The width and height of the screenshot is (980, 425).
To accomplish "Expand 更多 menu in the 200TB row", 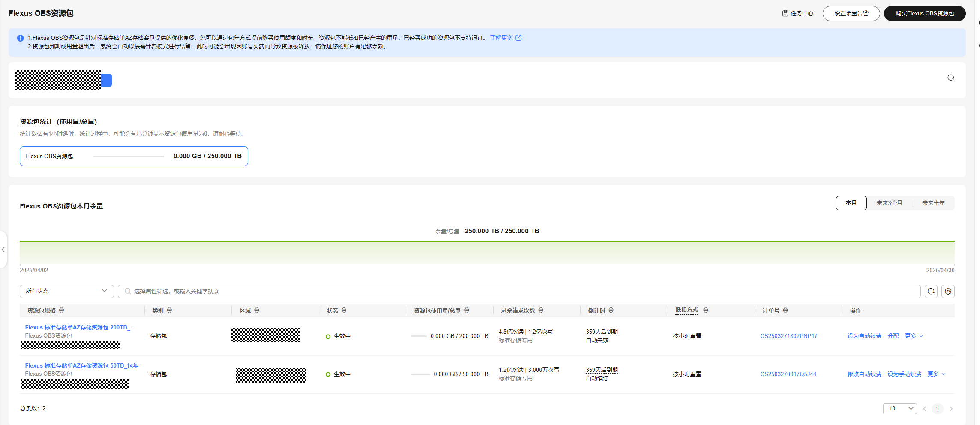I will pos(914,336).
